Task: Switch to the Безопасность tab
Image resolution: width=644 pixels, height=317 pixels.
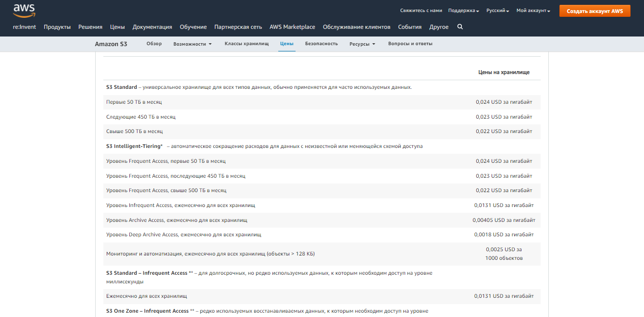Action: pos(322,44)
